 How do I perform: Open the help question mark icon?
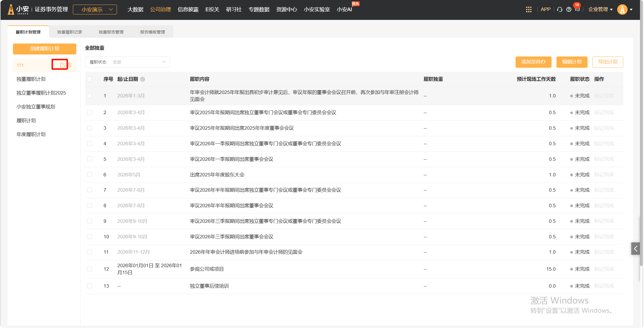coord(569,10)
